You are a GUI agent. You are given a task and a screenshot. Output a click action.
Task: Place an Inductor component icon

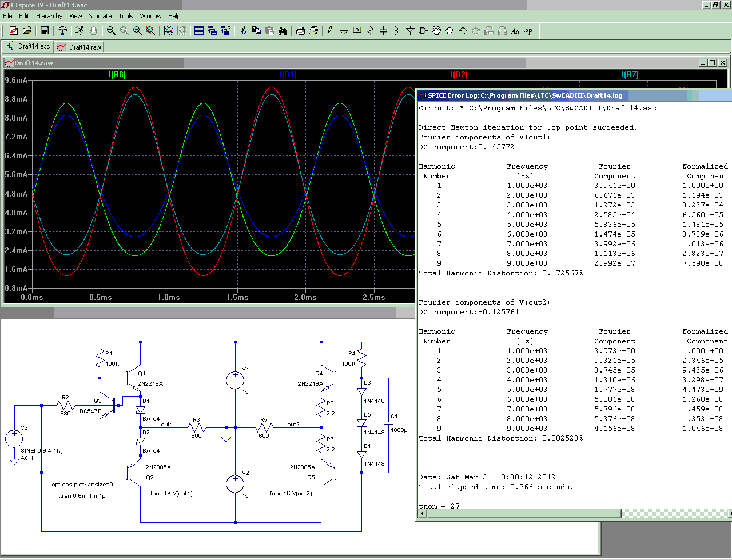click(x=397, y=31)
